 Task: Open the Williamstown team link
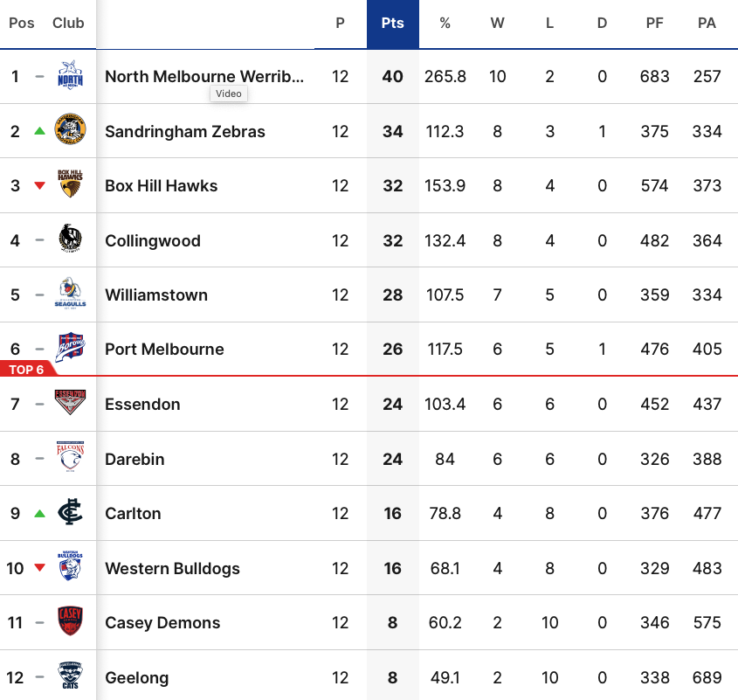156,295
